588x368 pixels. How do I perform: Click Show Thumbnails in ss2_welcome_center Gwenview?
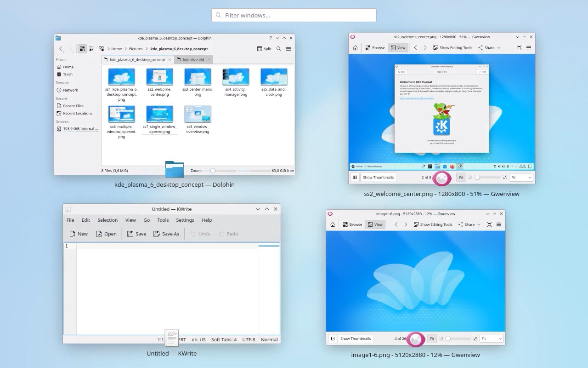pos(378,177)
